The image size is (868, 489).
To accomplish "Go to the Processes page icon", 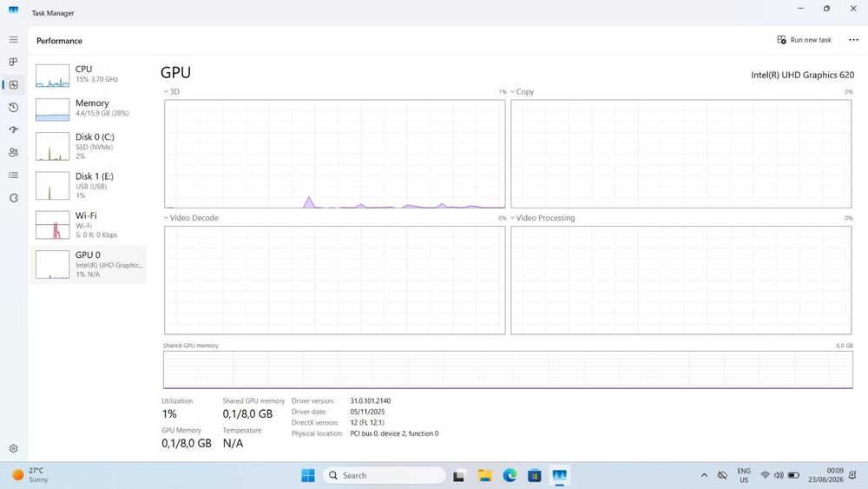I will (x=13, y=62).
